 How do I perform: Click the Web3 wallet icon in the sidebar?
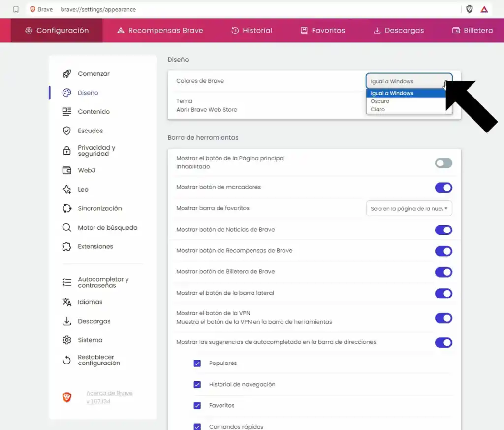(x=66, y=170)
